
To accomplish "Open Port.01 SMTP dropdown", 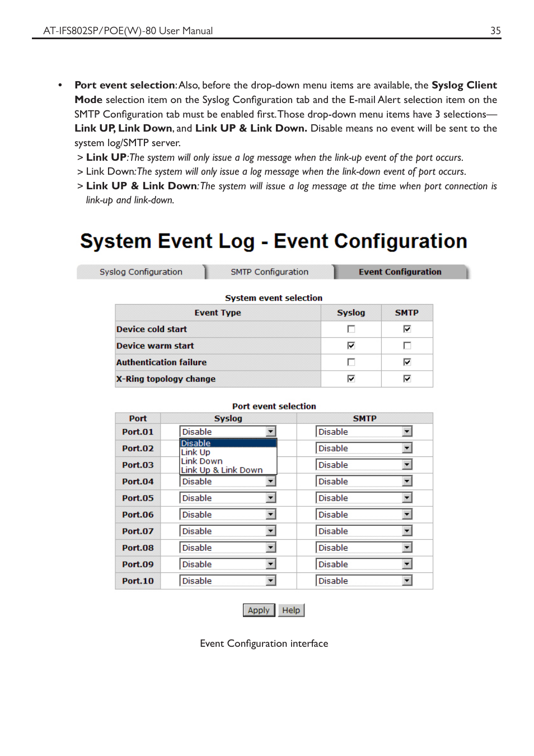I will 364,432.
